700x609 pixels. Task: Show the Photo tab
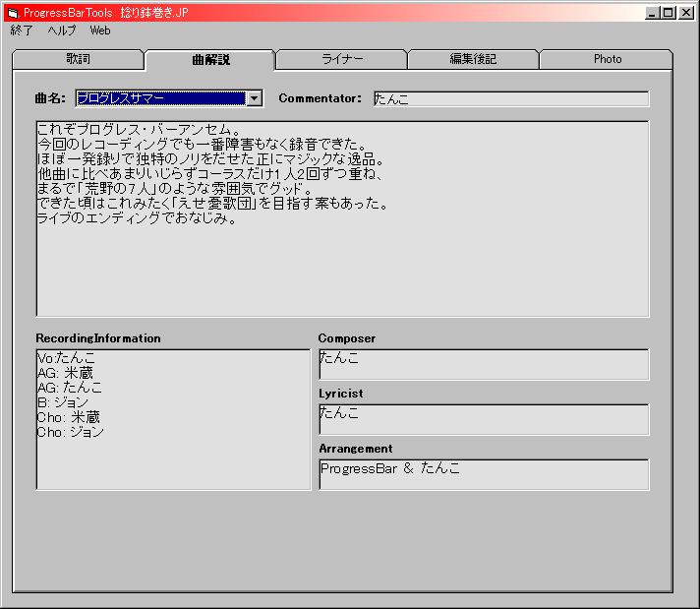(607, 59)
